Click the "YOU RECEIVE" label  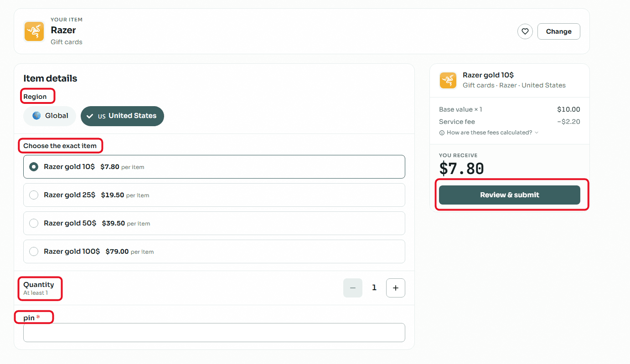click(458, 155)
